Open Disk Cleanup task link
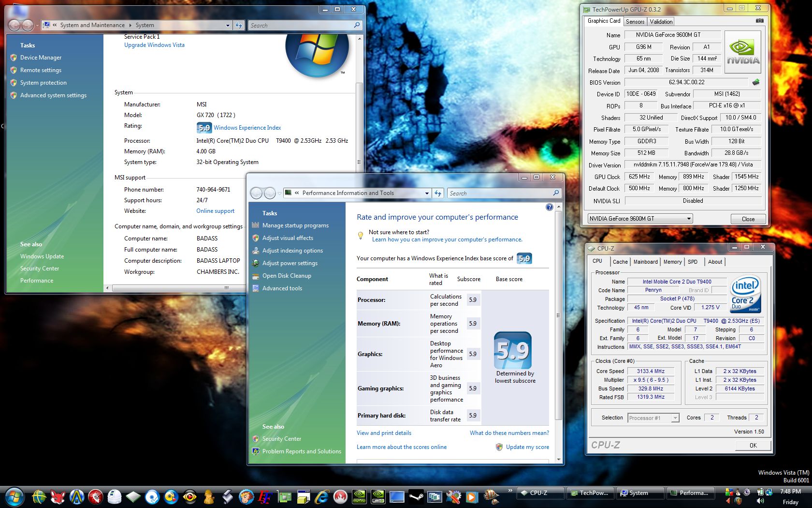This screenshot has height=508, width=812. click(287, 276)
